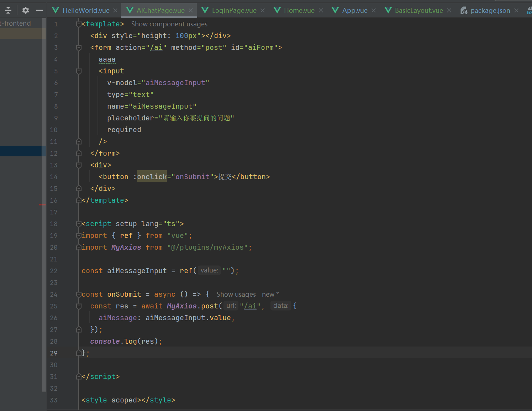
Task: Open the package.json tab
Action: [490, 10]
